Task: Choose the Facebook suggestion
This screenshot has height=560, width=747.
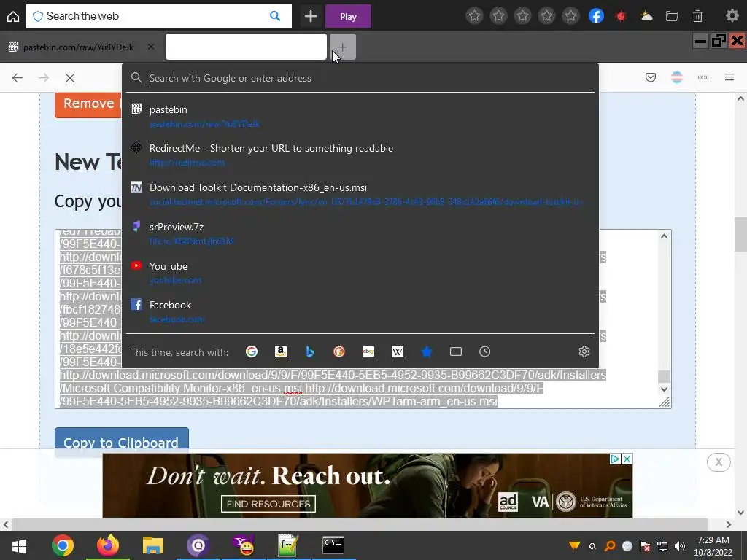Action: pyautogui.click(x=360, y=312)
